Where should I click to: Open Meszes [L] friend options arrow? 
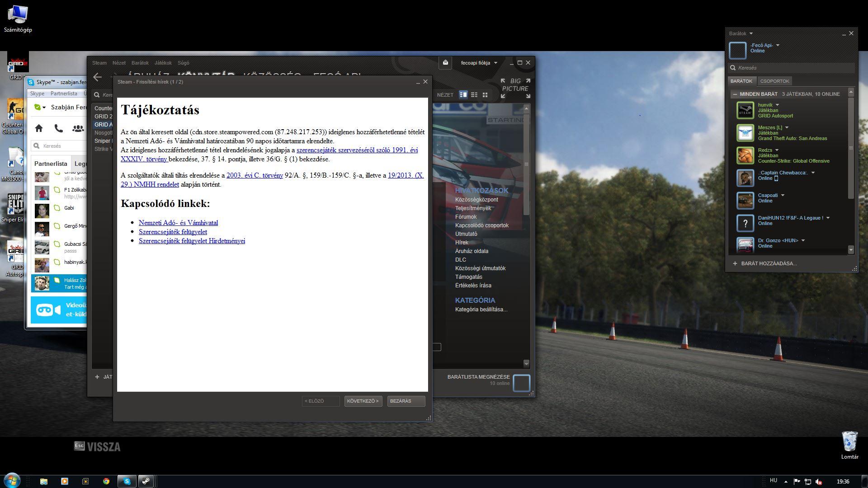[787, 127]
